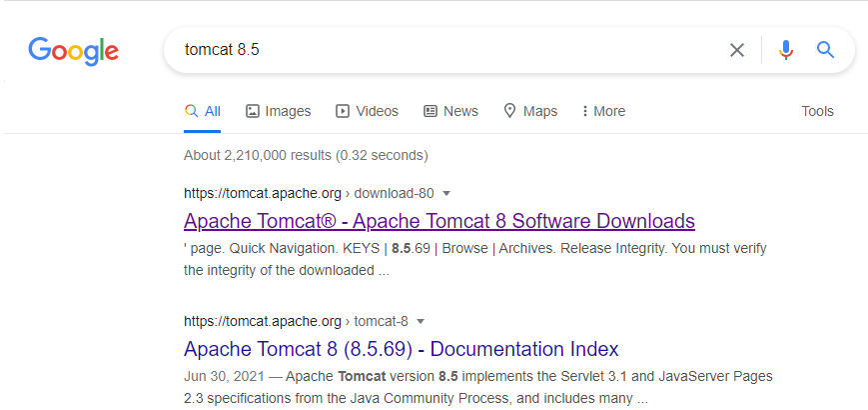Switch to Videos tab
Image resolution: width=868 pixels, height=410 pixels.
pos(367,111)
